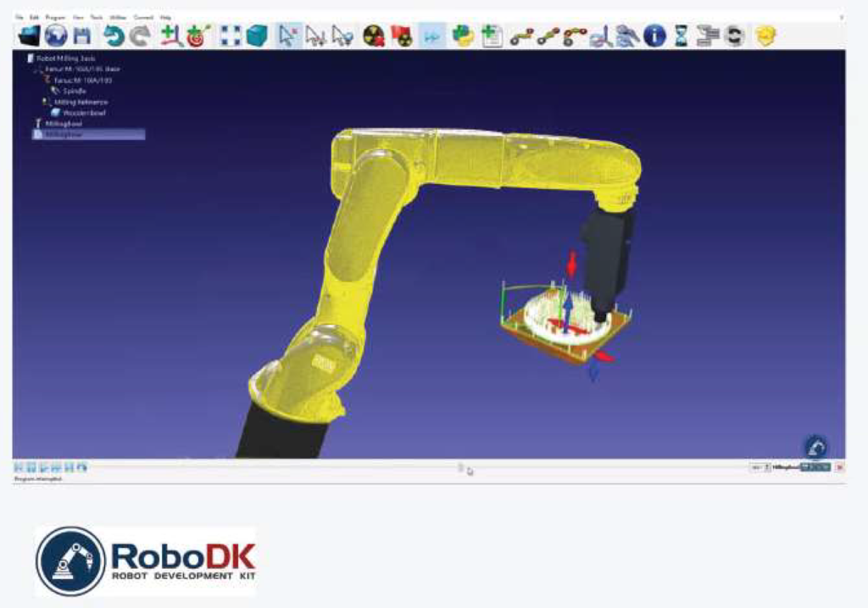This screenshot has width=868, height=608.
Task: Toggle the highlighted fast simulation button
Action: pyautogui.click(x=431, y=36)
